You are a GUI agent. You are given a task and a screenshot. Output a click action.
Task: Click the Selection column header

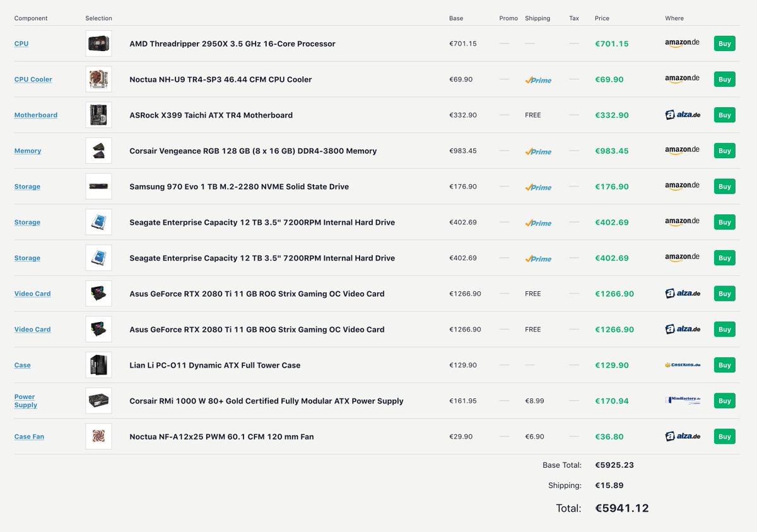pyautogui.click(x=99, y=18)
